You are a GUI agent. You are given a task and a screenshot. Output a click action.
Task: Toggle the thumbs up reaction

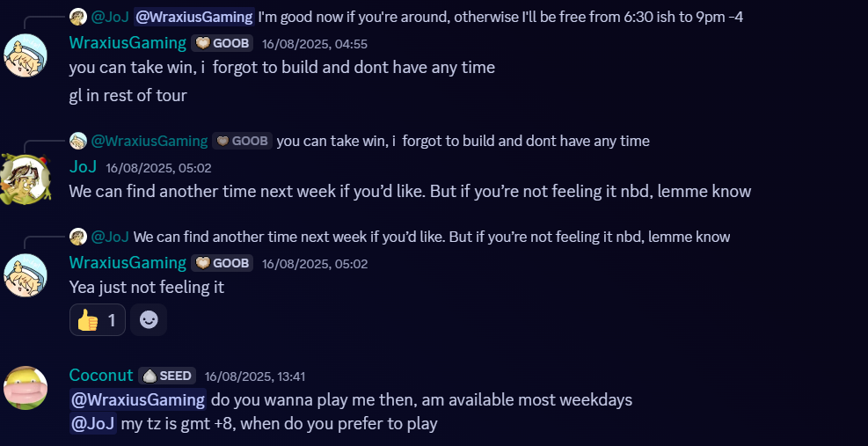98,319
